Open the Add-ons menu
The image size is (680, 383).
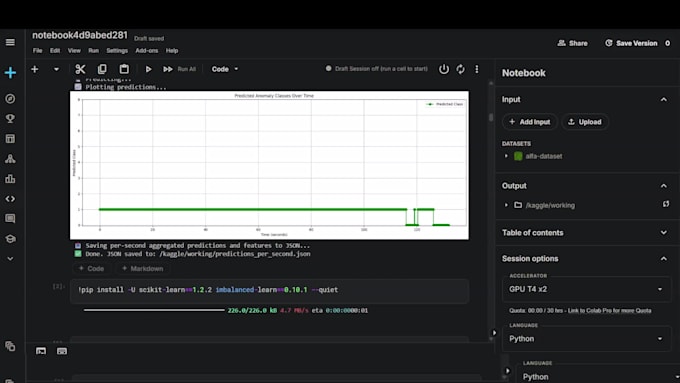coord(147,51)
